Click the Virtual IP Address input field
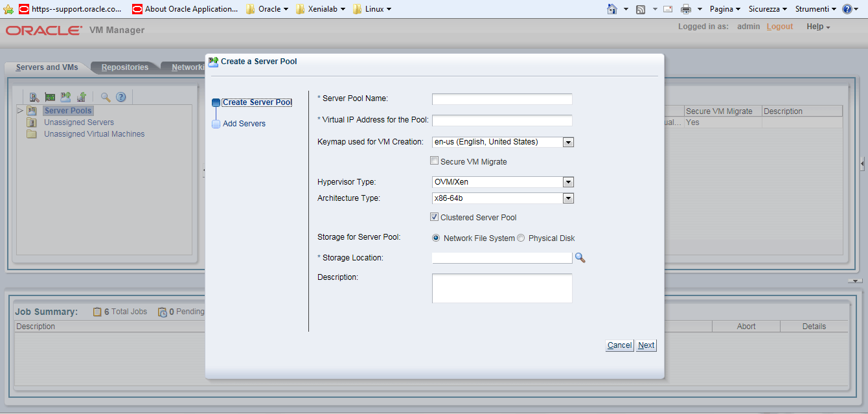868x414 pixels. point(502,121)
